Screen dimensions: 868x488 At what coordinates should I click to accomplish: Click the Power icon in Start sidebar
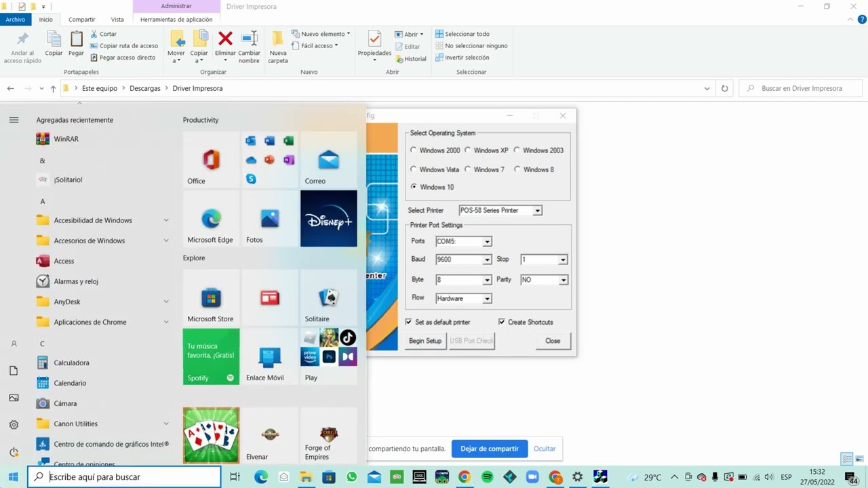coord(14,452)
